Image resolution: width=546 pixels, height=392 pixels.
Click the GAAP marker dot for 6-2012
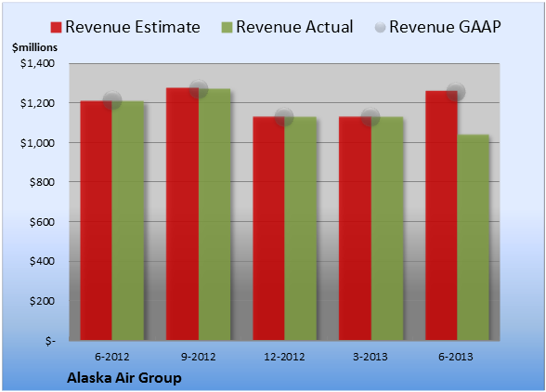click(112, 100)
